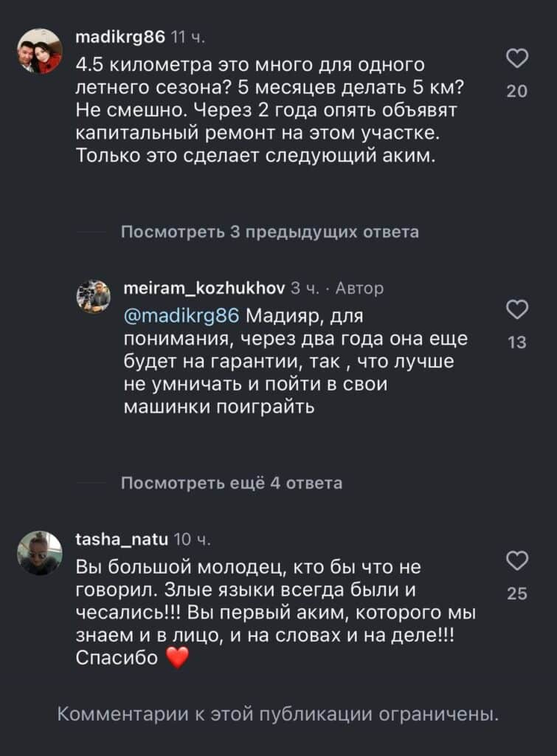View the 20 likes count on madikrg86's comment
This screenshot has width=557, height=756.
pyautogui.click(x=518, y=92)
